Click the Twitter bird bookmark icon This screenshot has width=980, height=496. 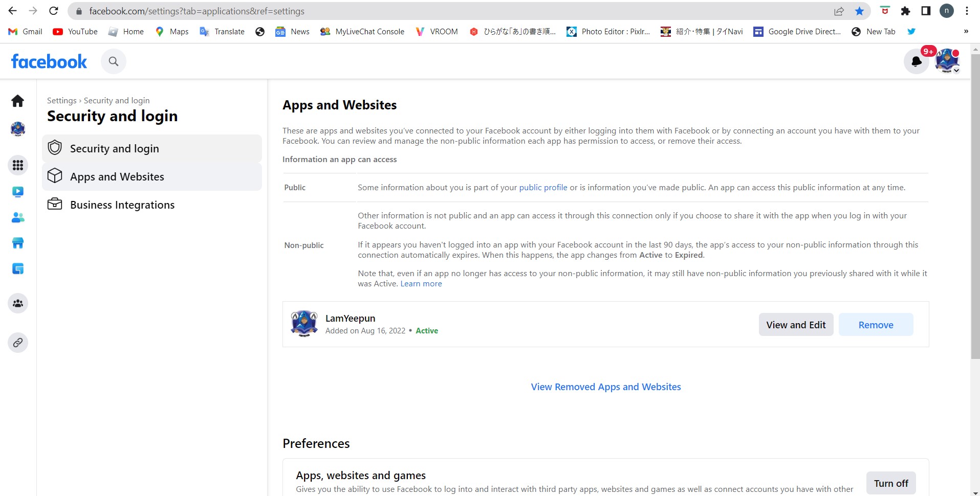point(911,32)
